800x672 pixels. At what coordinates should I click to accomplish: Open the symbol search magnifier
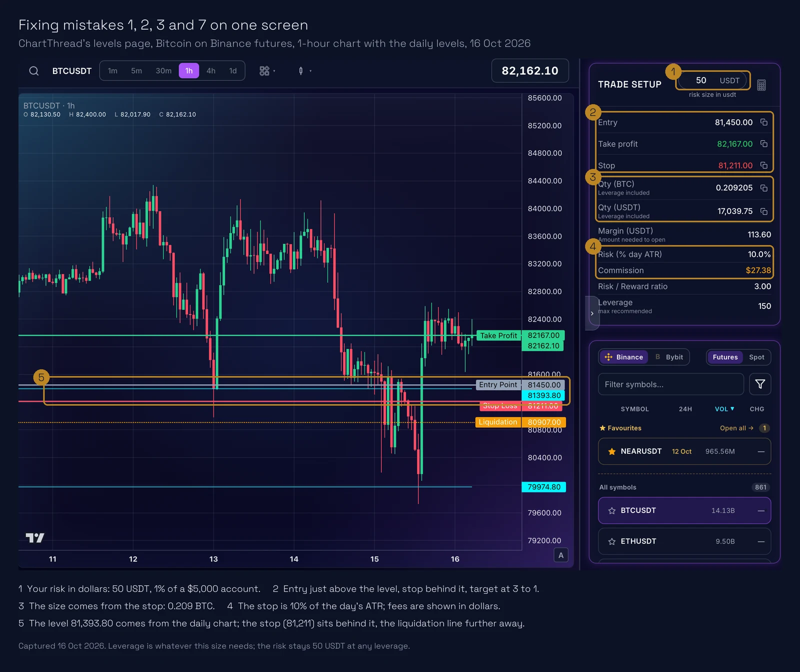pos(33,71)
